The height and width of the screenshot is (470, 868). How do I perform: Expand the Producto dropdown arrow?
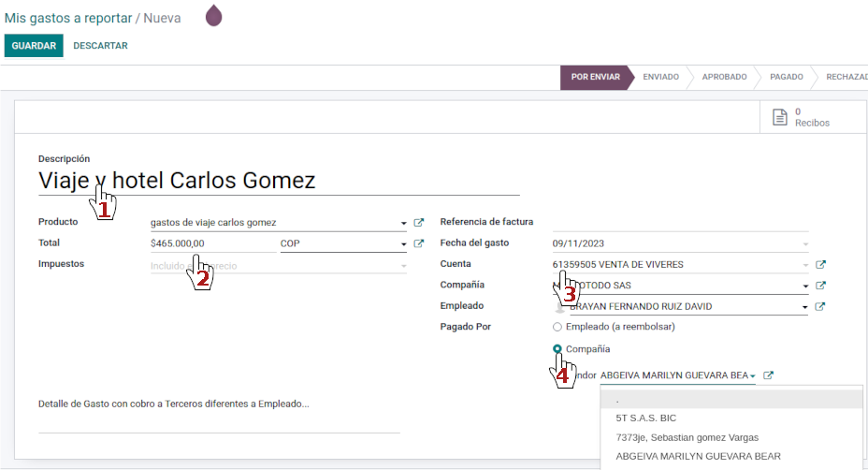click(x=404, y=223)
